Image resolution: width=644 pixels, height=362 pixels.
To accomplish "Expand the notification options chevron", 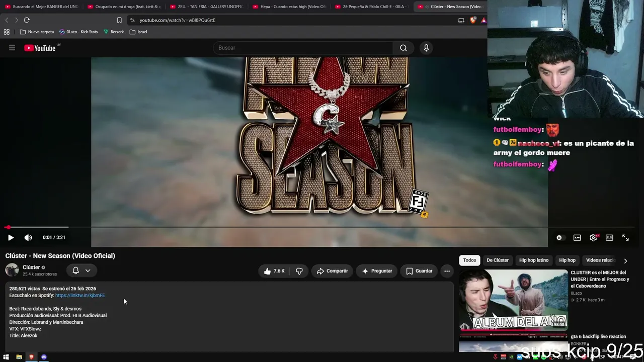I will tap(88, 270).
